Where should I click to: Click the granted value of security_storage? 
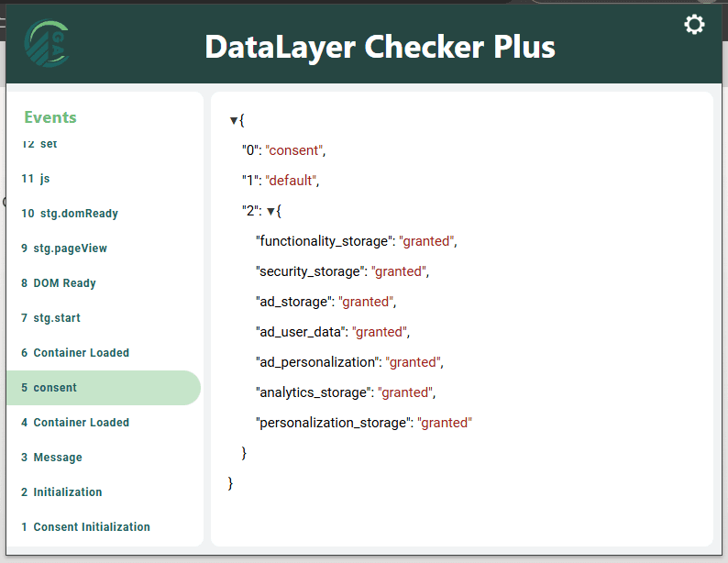pos(398,271)
